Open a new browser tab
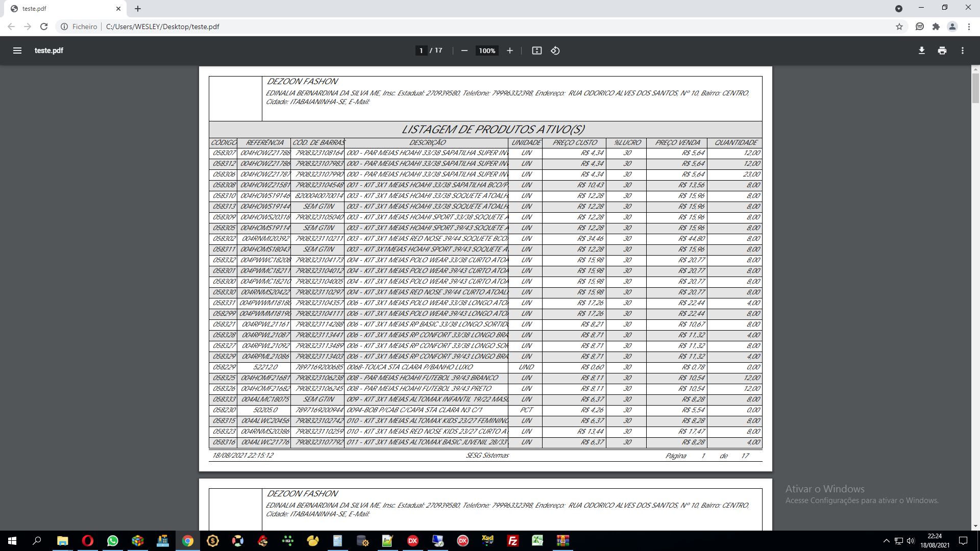This screenshot has width=980, height=551. [138, 9]
